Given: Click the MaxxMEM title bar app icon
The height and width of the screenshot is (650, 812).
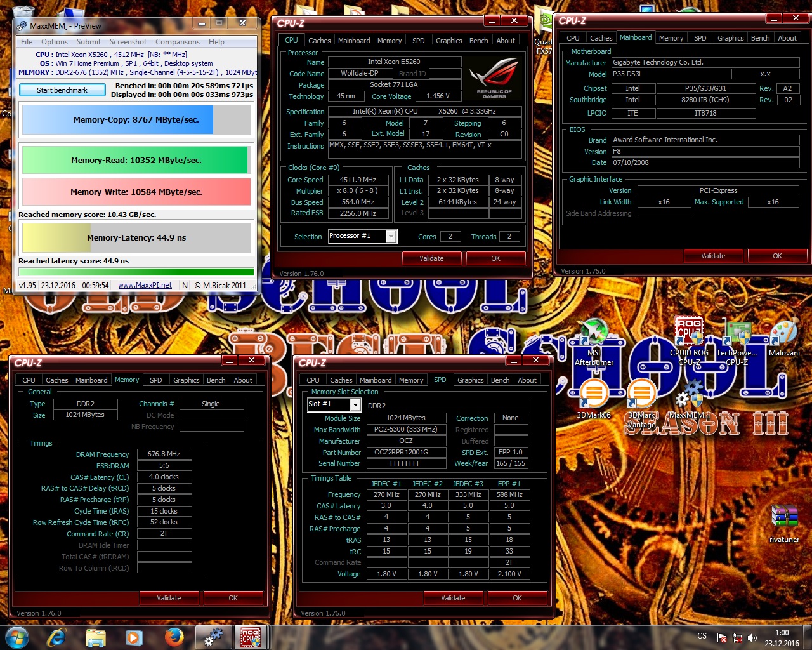Looking at the screenshot, I should (22, 25).
